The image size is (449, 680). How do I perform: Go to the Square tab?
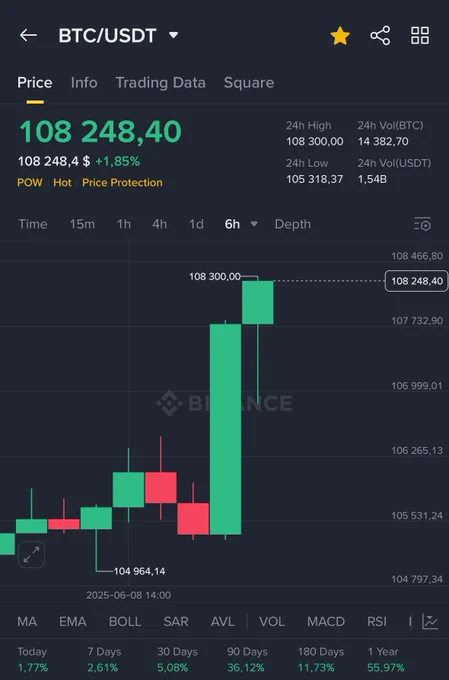(249, 83)
